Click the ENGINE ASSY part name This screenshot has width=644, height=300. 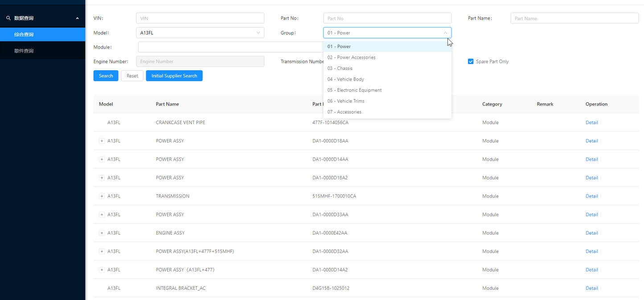[x=170, y=233]
